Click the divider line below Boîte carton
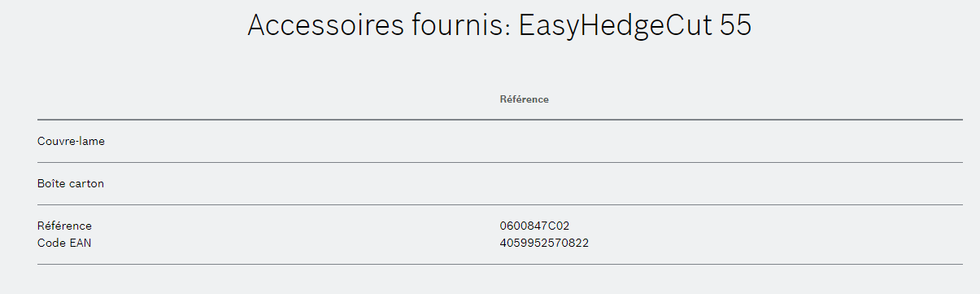Screen dimensions: 980x294 (x=499, y=205)
